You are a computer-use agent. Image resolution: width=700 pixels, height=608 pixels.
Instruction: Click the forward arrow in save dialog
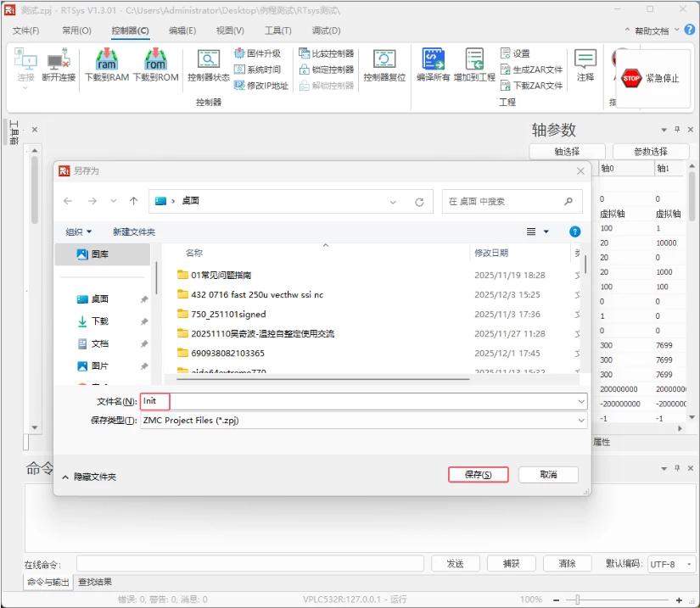(92, 201)
